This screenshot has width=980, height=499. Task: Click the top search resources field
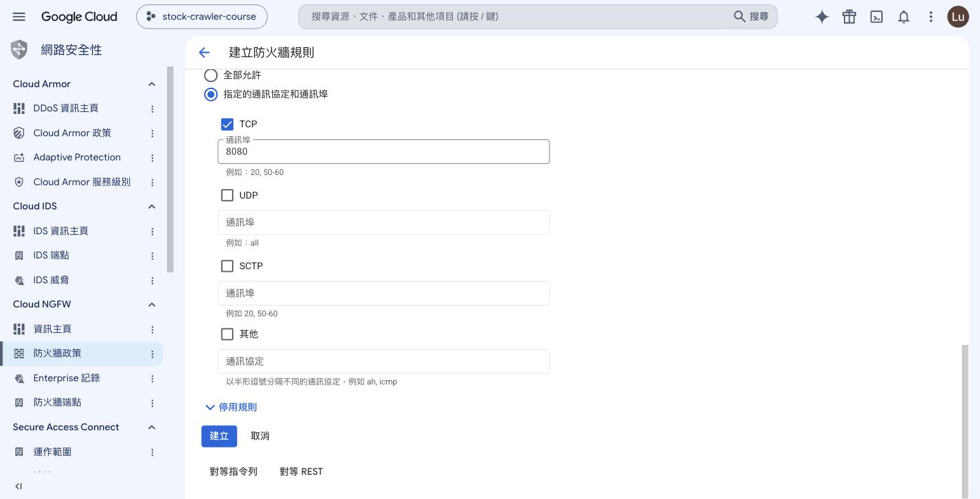click(x=538, y=17)
